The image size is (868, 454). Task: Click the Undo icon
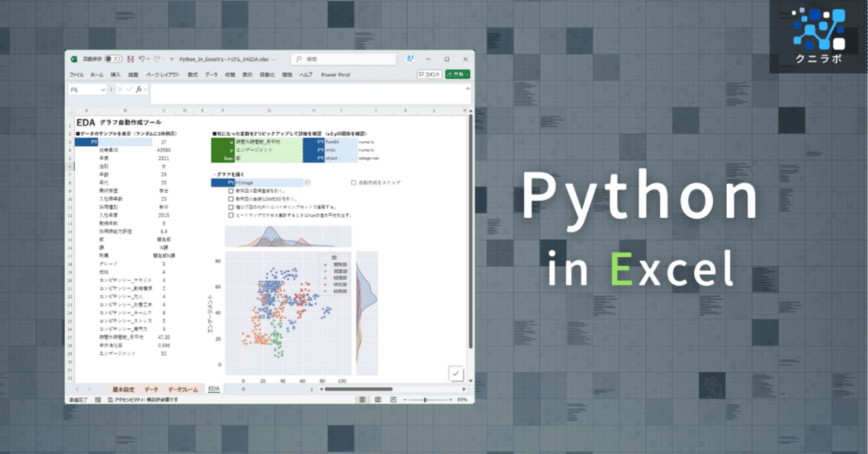[x=140, y=58]
